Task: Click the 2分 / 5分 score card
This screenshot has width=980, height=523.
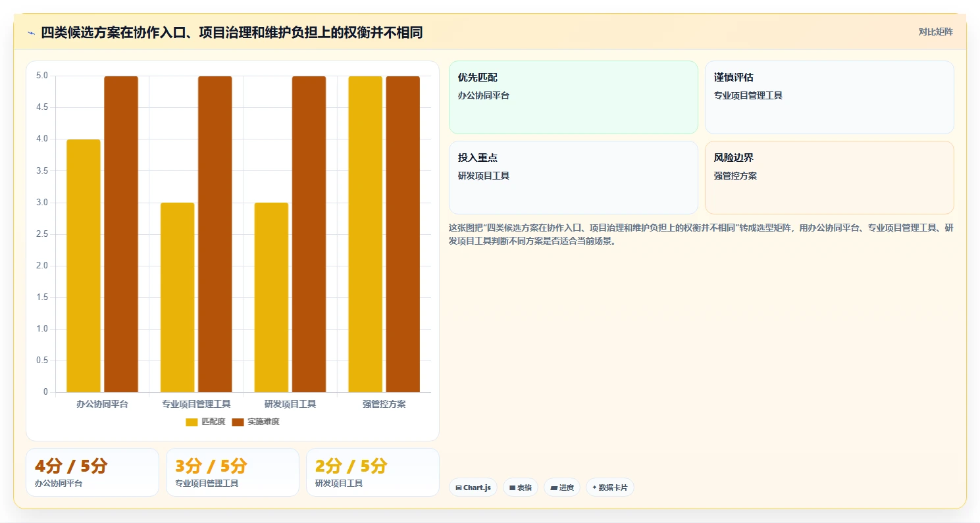Action: coord(373,472)
